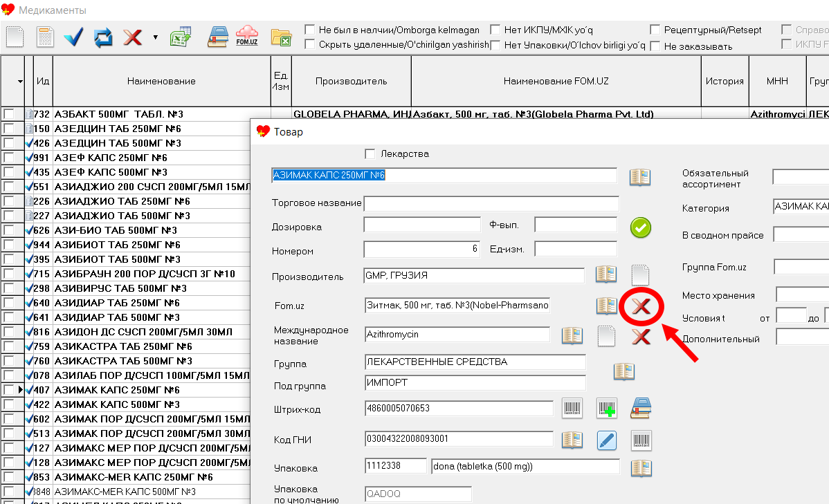Screen dimensions: 829x504
Task: Click the Ид column header
Action: click(x=43, y=81)
